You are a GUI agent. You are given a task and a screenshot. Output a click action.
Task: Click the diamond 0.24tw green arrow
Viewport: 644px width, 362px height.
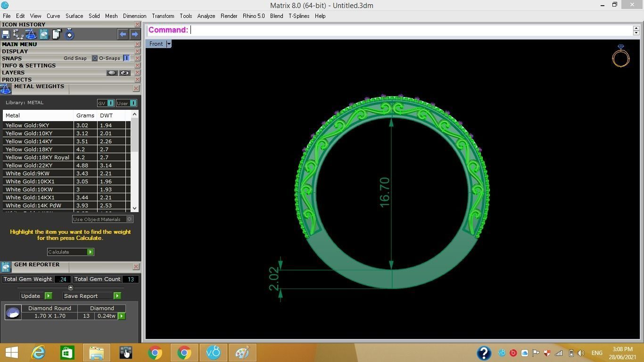click(122, 316)
